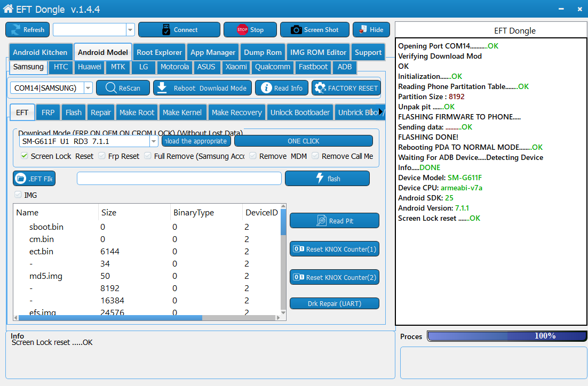Toggle the Frp Reset checkbox
The width and height of the screenshot is (588, 386).
click(x=101, y=156)
